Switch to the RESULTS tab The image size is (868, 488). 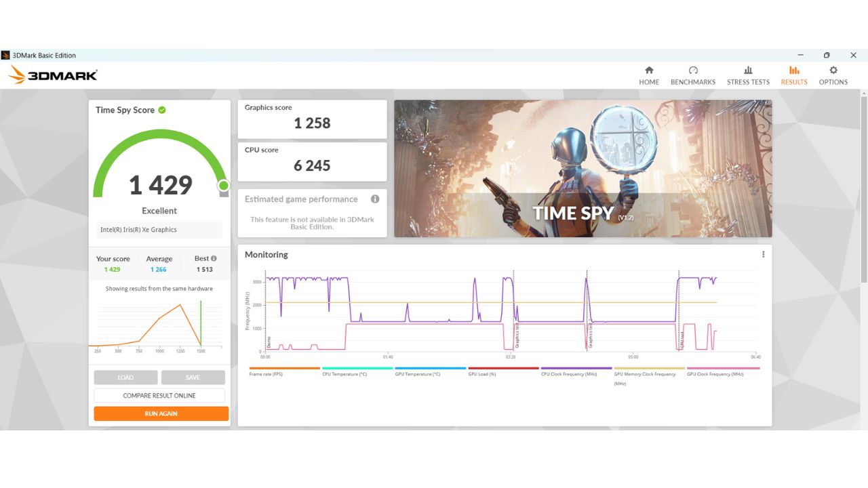tap(793, 75)
